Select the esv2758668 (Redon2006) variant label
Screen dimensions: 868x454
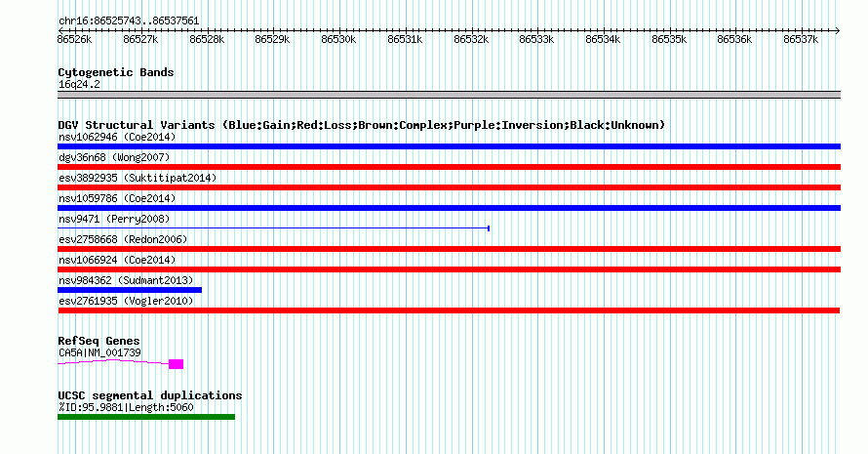click(123, 239)
